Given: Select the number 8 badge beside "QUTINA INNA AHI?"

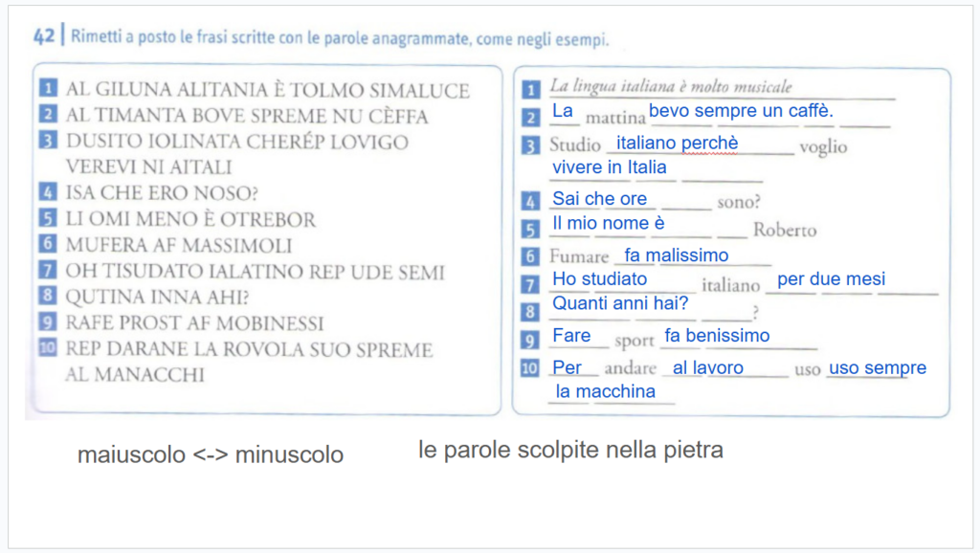Looking at the screenshot, I should click(47, 297).
